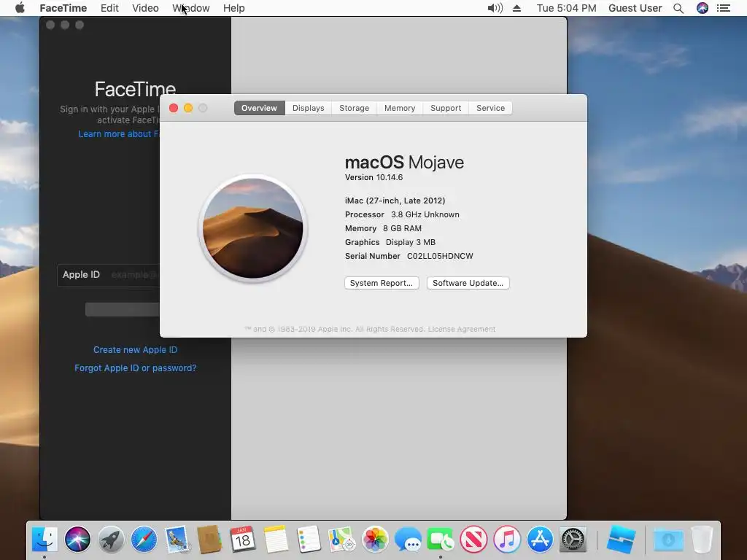Viewport: 747px width, 560px height.
Task: Minimize the About This Mac window
Action: (x=188, y=108)
